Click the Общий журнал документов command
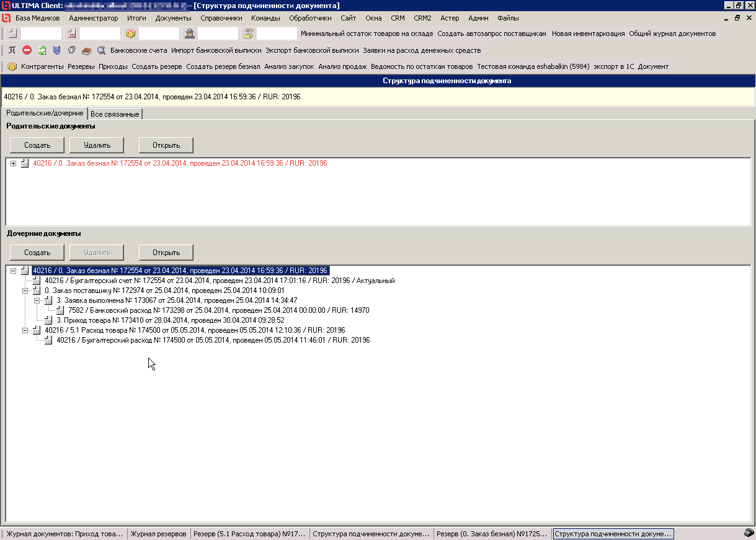Screen dimensions: 756x540 pos(672,34)
